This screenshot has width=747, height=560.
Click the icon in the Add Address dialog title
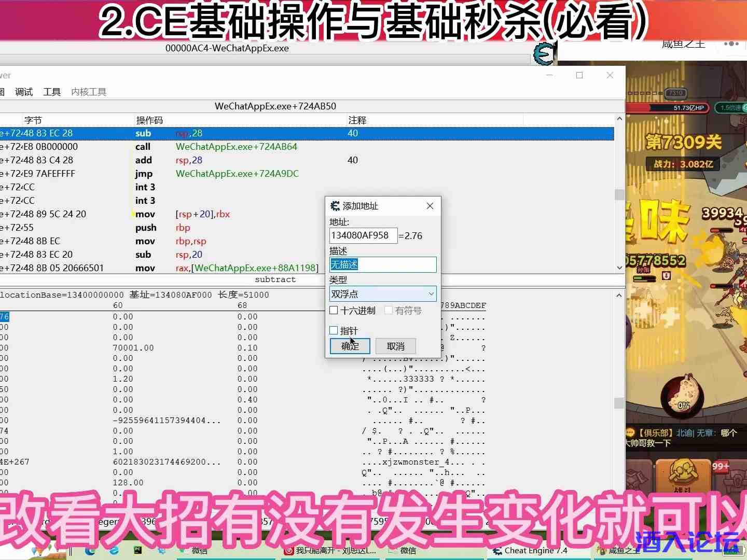335,206
